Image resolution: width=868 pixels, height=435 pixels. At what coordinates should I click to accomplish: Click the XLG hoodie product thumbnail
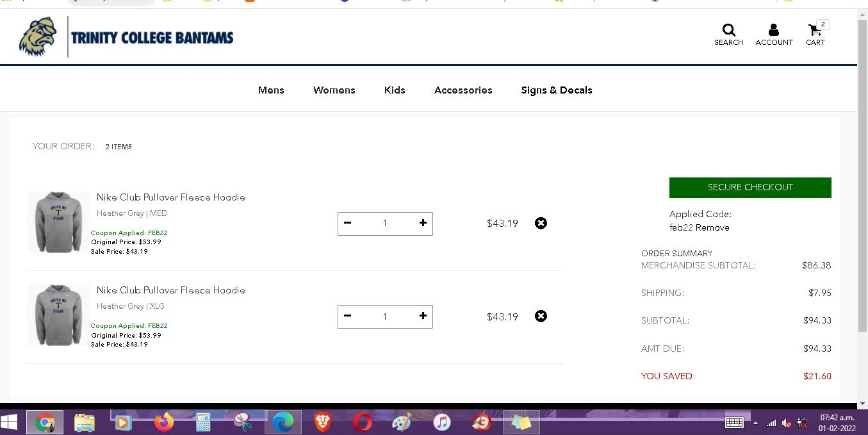(58, 315)
